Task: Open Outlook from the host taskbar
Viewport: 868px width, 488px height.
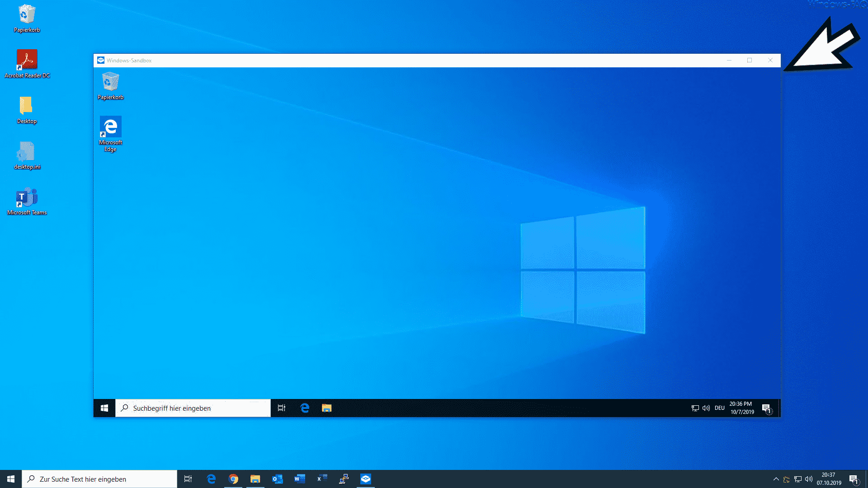Action: [277, 479]
